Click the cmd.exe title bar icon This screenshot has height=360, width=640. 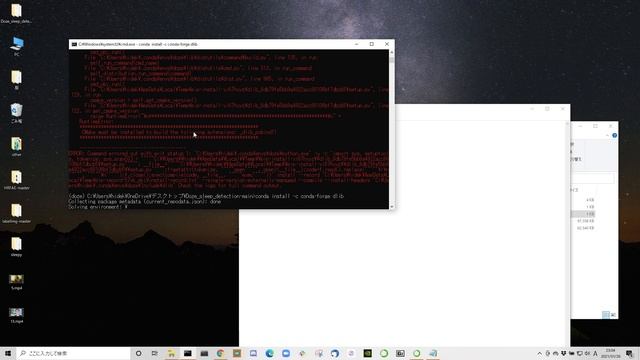pyautogui.click(x=74, y=44)
